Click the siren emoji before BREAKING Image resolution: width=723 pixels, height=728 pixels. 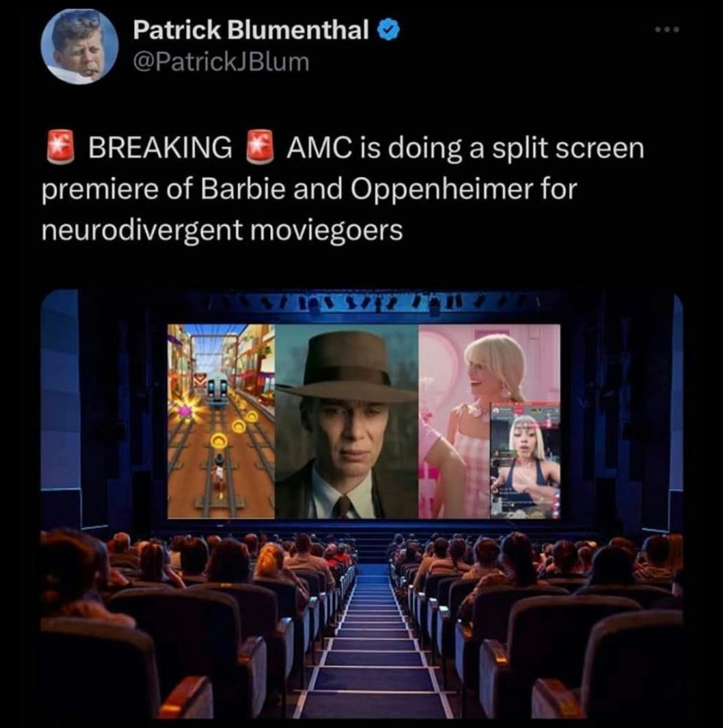[x=60, y=147]
